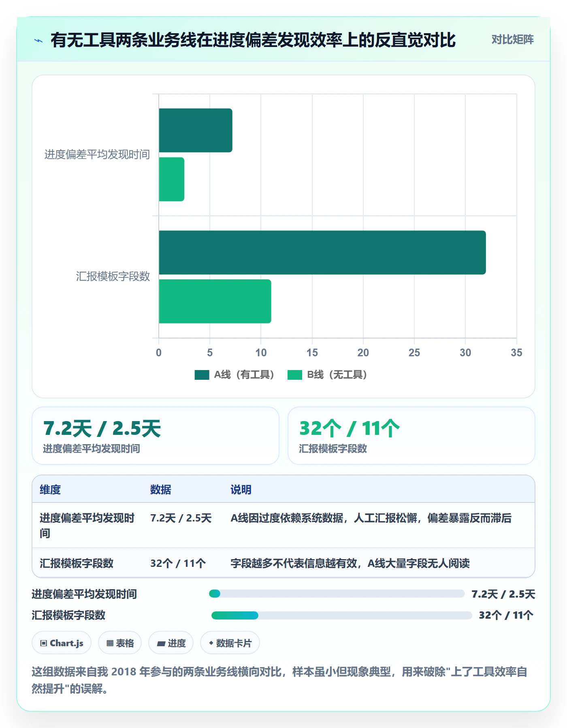Click the 维度 table column header
Image resolution: width=567 pixels, height=728 pixels.
point(50,490)
